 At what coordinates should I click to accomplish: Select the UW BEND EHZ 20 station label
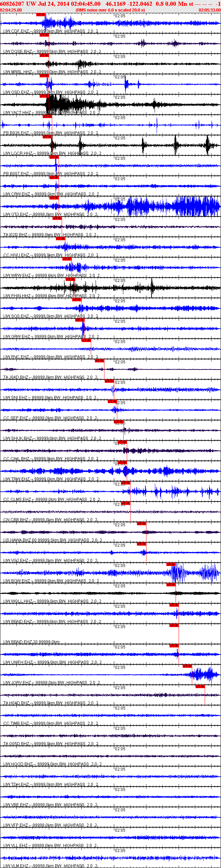click(32, 642)
